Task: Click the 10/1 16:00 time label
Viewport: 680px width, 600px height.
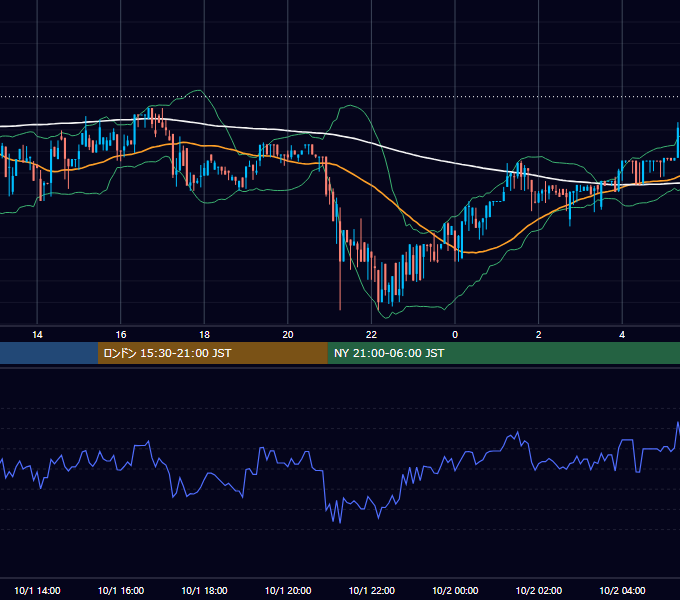Action: [121, 590]
